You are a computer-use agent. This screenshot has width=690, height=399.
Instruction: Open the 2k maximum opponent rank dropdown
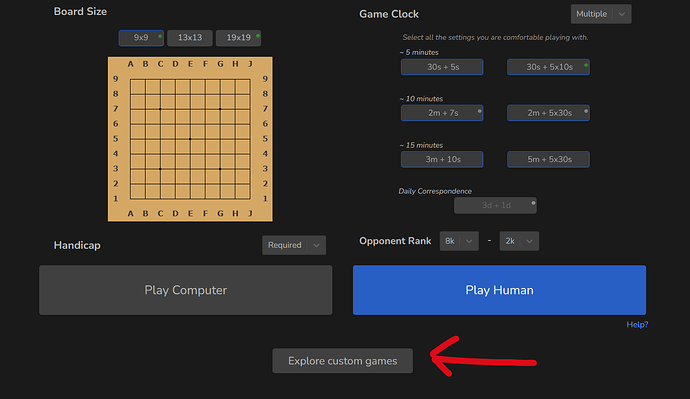(519, 241)
